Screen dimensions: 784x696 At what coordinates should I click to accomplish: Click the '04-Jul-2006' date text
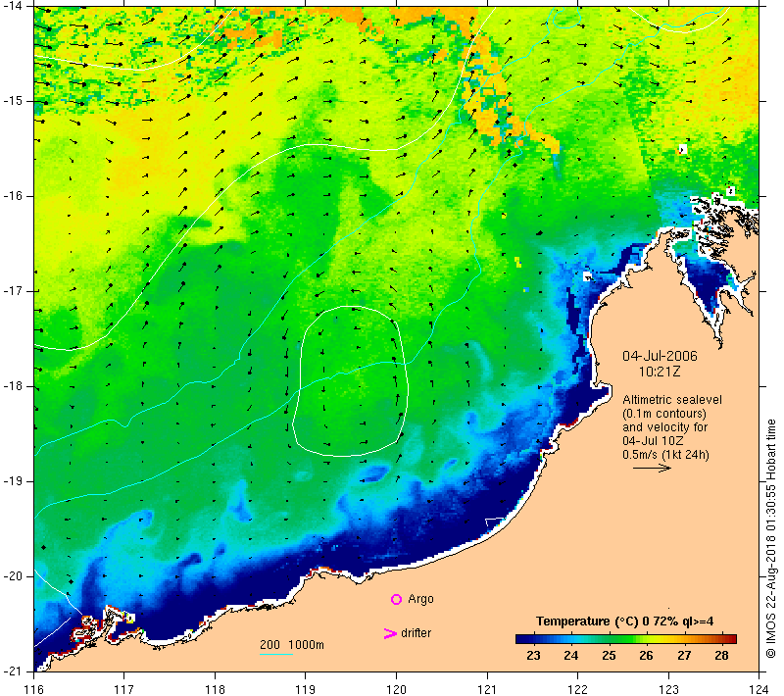pos(660,356)
